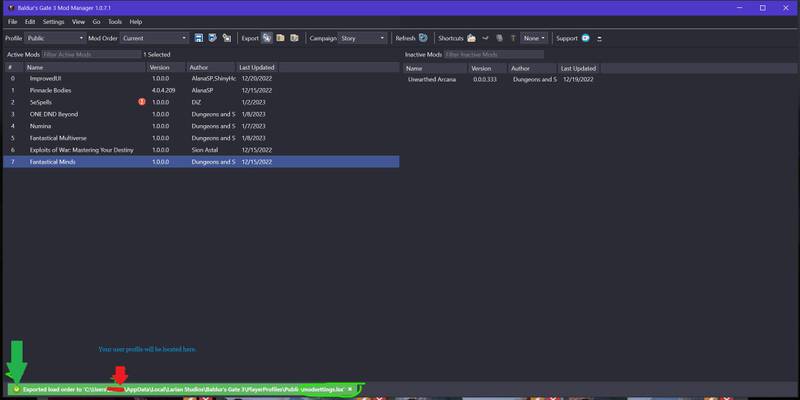Click the blue Support icon
This screenshot has height=400, width=800.
click(585, 38)
